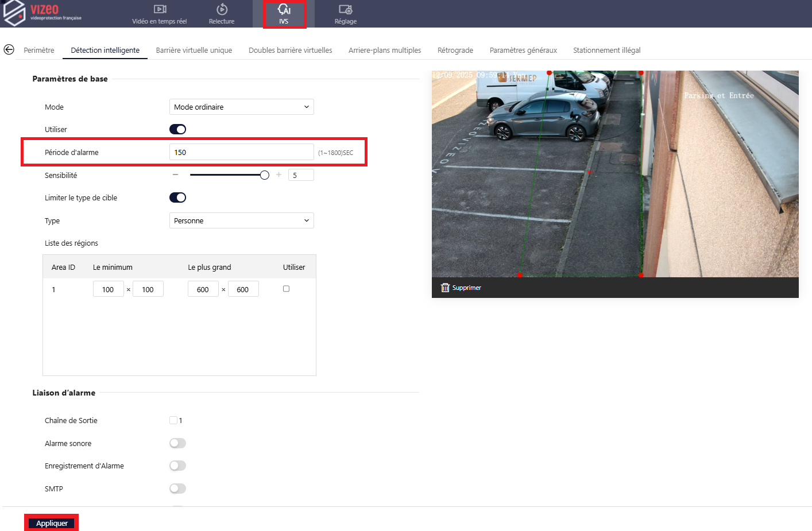The height and width of the screenshot is (531, 812).
Task: Open the IVS smart analysis section
Action: (284, 14)
